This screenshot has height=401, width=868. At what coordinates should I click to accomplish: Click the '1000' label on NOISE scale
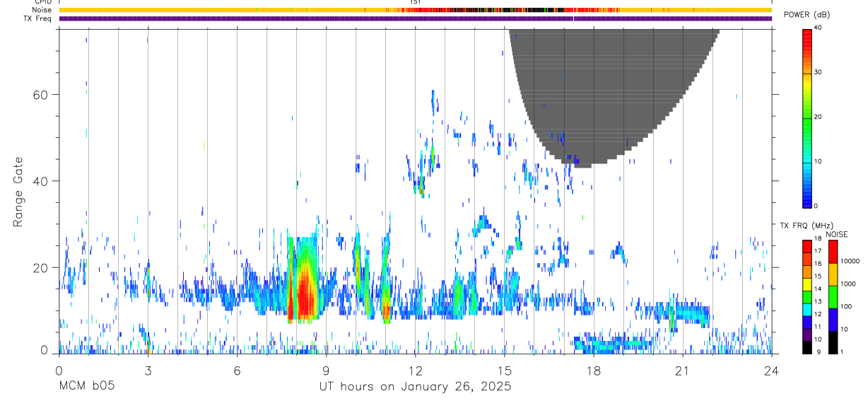848,284
